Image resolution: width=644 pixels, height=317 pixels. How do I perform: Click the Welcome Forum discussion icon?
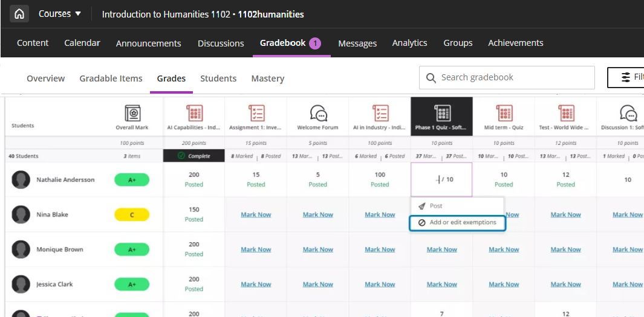318,113
